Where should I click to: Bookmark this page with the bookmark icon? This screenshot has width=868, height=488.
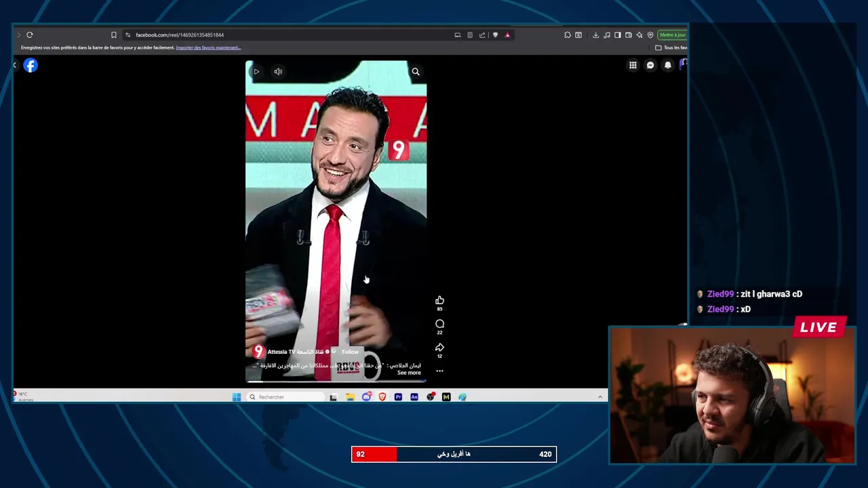click(x=114, y=35)
